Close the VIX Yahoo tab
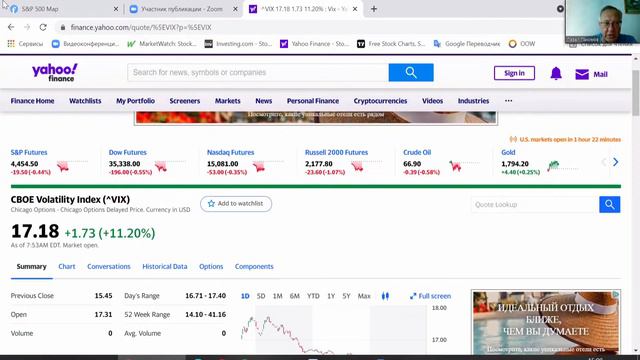The width and height of the screenshot is (640, 360). coord(355,9)
